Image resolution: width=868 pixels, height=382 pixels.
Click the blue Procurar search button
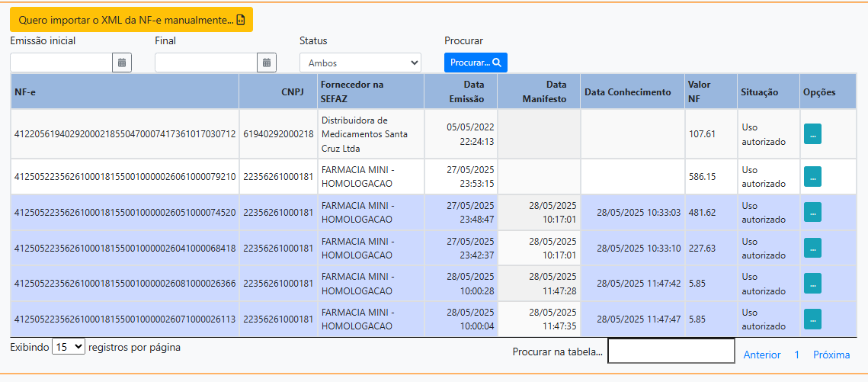click(476, 63)
